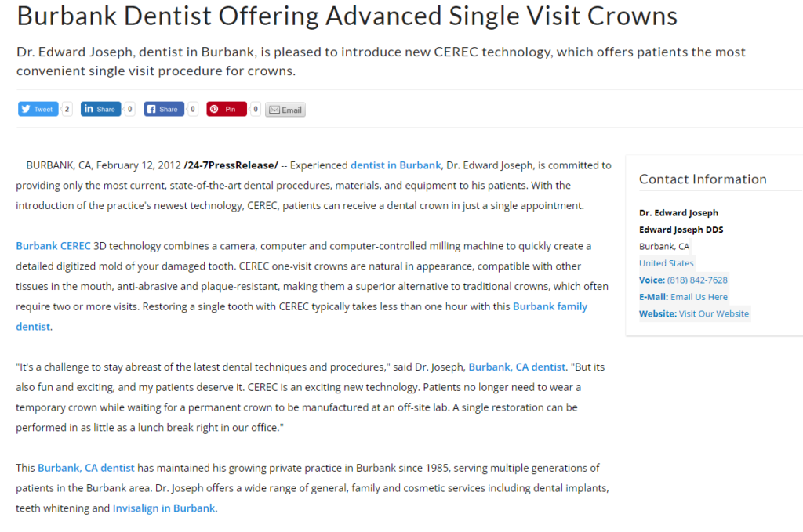Email this press release
This screenshot has height=532, width=803.
(285, 110)
